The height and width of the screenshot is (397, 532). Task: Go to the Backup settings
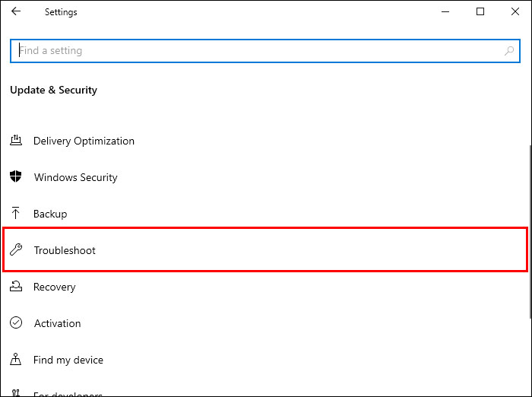tap(50, 214)
